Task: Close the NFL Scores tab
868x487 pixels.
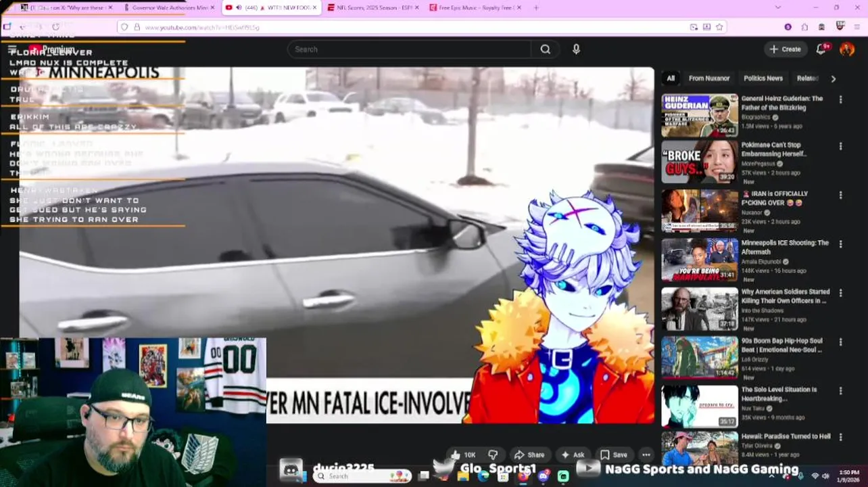Action: tap(416, 7)
